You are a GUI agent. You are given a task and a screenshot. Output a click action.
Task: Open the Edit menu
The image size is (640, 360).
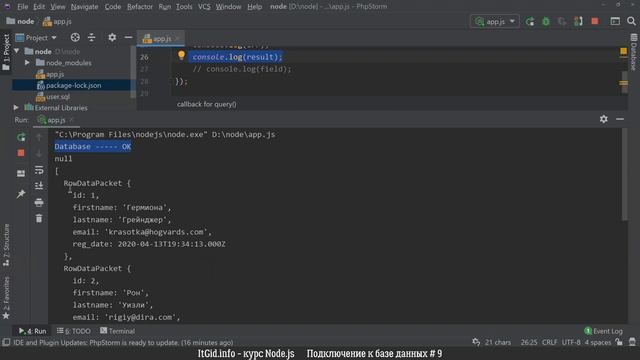click(39, 7)
